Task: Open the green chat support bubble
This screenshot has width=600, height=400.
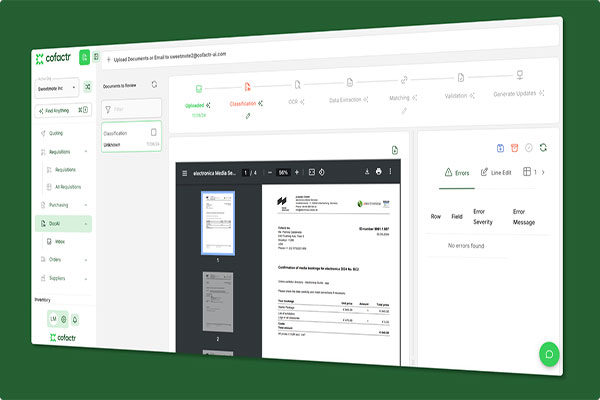Action: click(x=549, y=354)
